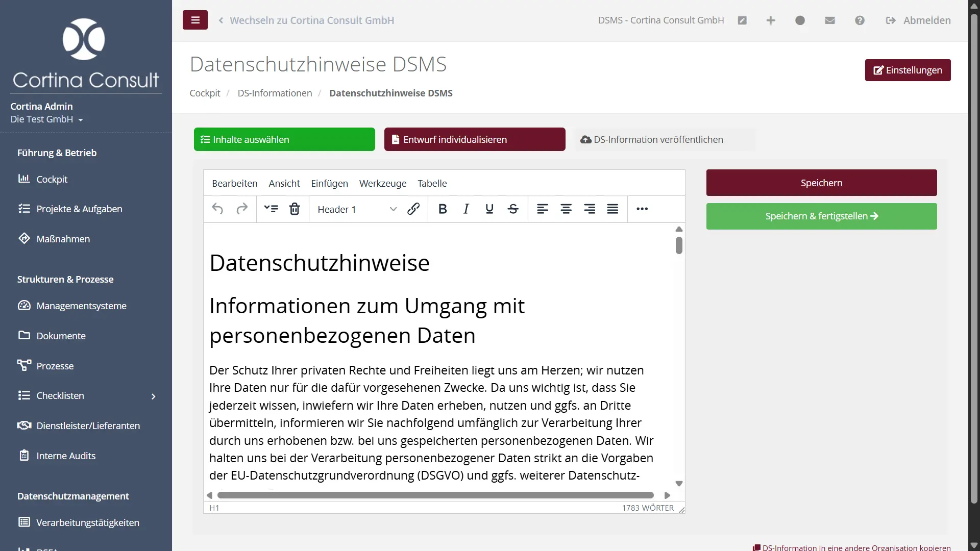Open the help question mark icon

point(860,20)
